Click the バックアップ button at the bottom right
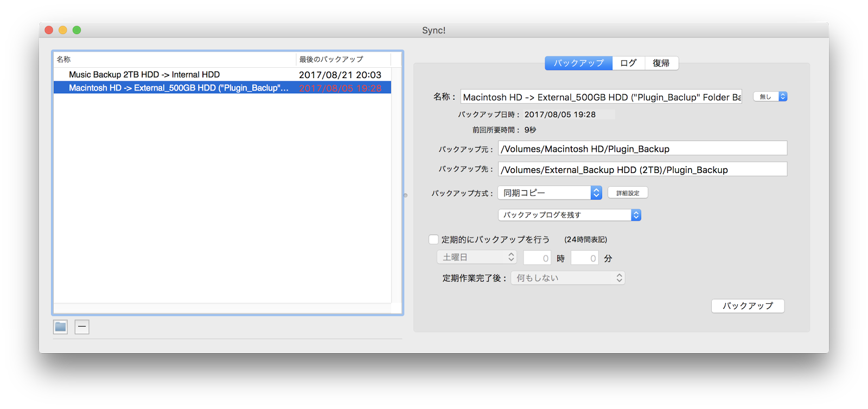This screenshot has width=868, height=409. click(748, 306)
